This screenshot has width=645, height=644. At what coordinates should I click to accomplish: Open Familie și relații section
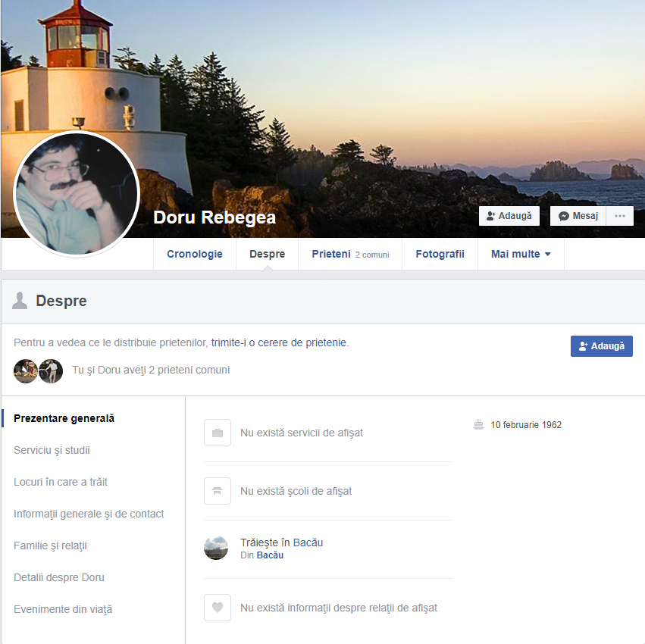[x=50, y=546]
